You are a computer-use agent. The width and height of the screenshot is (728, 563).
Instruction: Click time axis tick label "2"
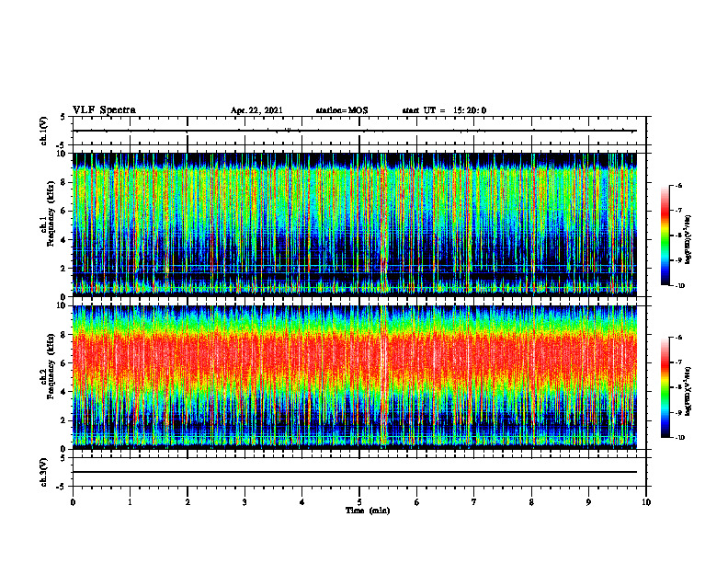click(188, 502)
